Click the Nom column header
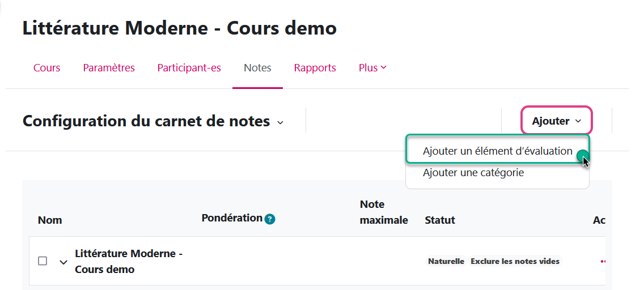 (50, 220)
